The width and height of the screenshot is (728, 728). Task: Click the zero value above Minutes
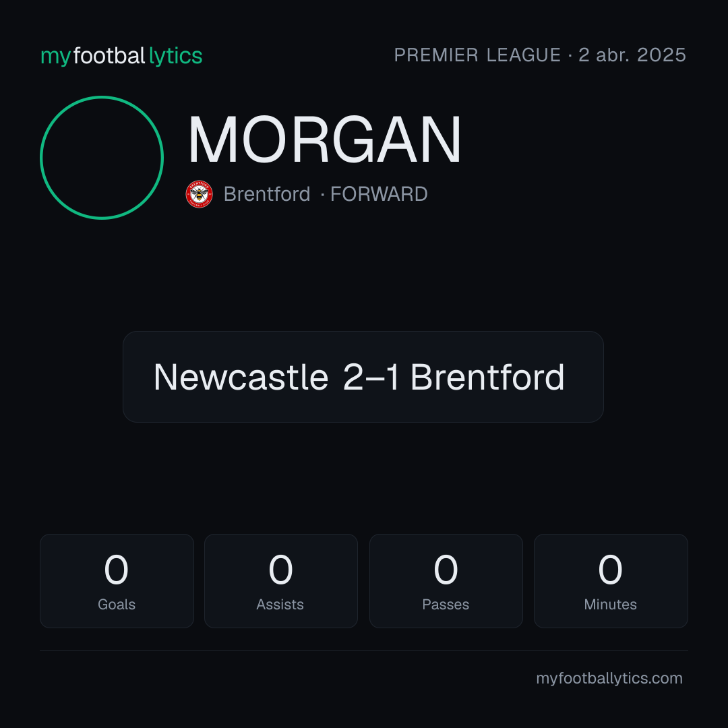coord(611,570)
